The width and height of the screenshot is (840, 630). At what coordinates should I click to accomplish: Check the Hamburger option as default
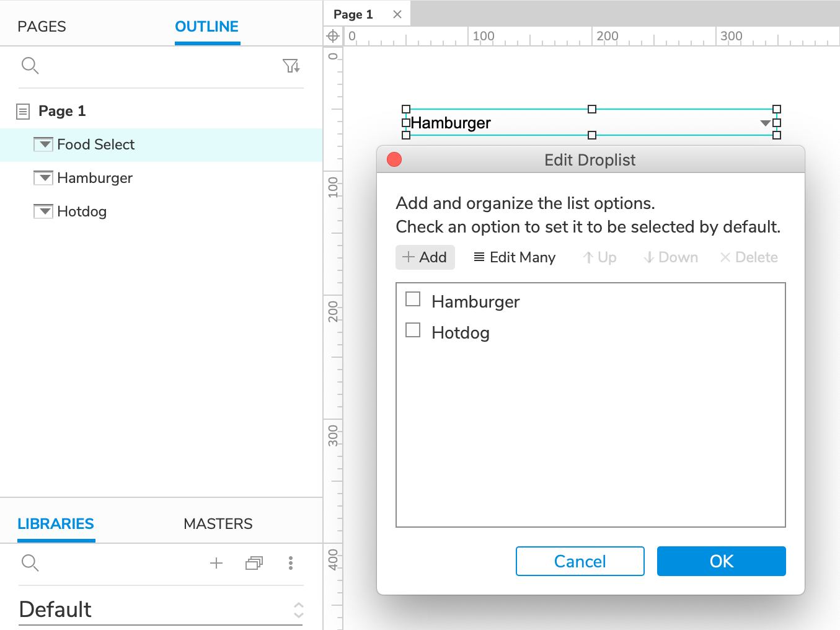tap(413, 299)
